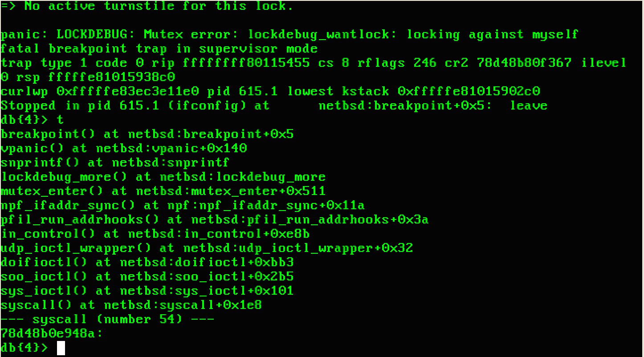This screenshot has width=644, height=357.
Task: Select the npf_ifaddr_sync+0x11a frame
Action: pos(183,205)
